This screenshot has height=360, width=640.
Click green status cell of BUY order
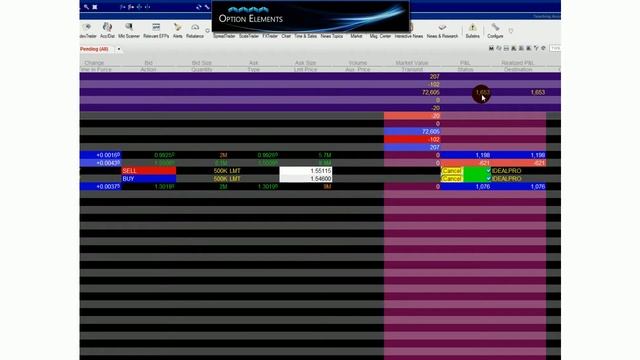(x=477, y=178)
